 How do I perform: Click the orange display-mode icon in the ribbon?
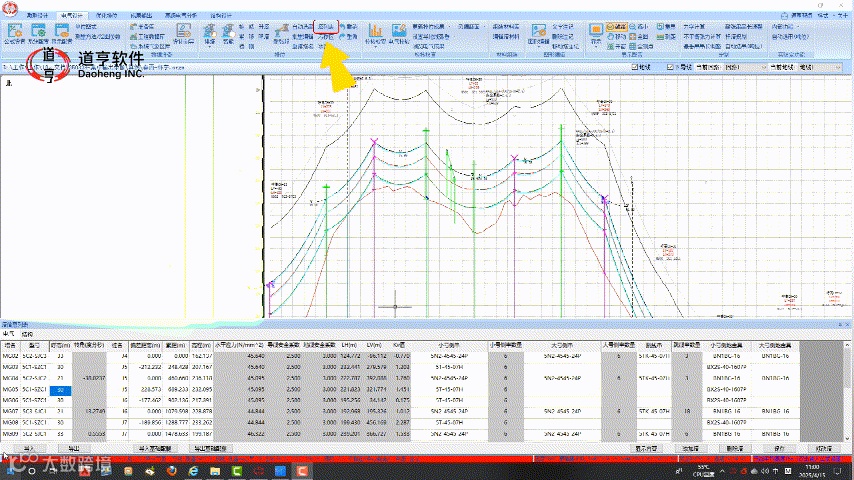pos(597,30)
